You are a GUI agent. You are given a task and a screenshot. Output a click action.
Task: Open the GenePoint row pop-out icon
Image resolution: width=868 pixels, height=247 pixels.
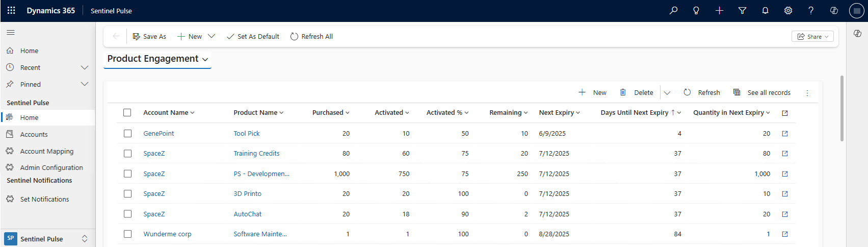click(x=785, y=134)
